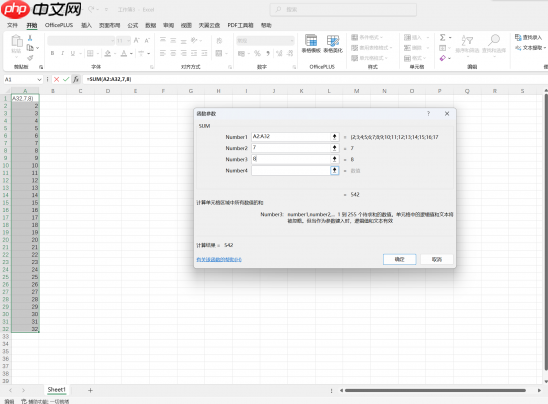Open the Conditional Formatting dropdown

[x=367, y=37]
